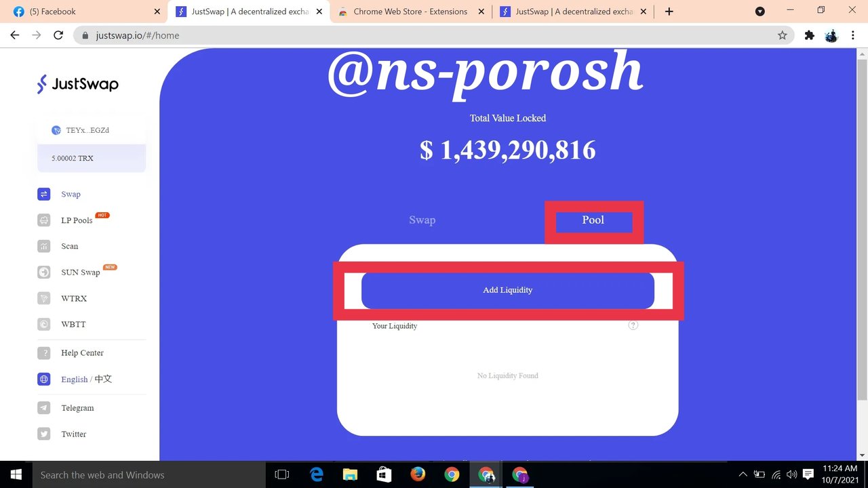Switch to the Pool tab

pos(593,220)
